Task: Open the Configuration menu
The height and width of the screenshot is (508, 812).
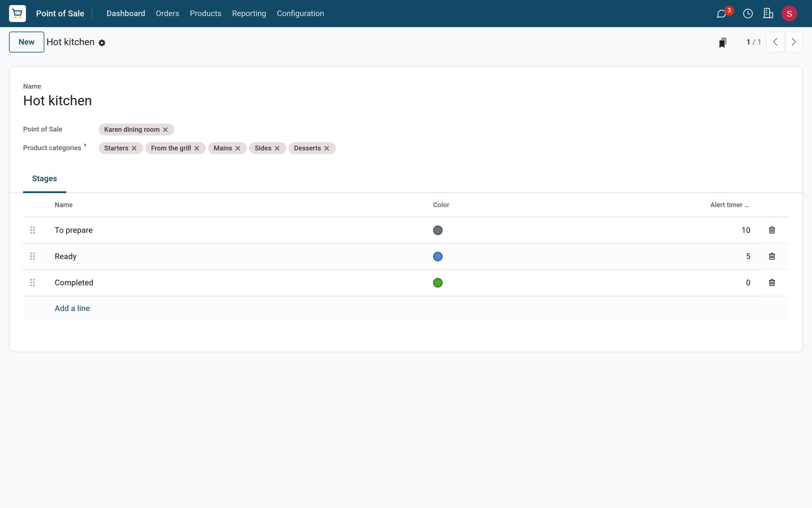Action: point(300,14)
